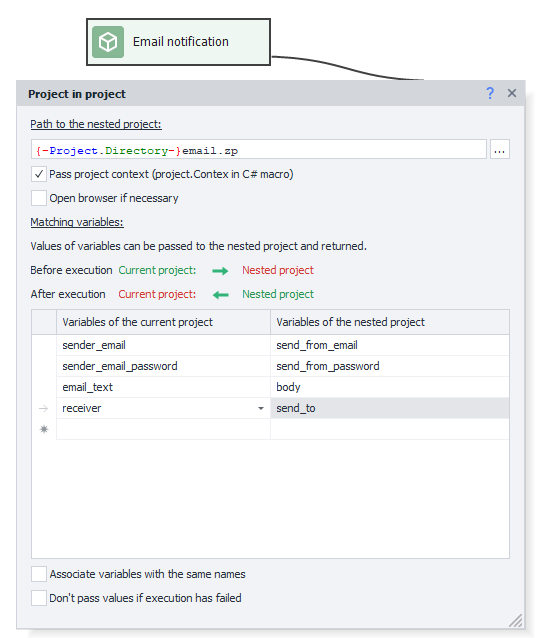Screen dimensions: 542x638
Task: Select the email_text variable cell
Action: click(x=163, y=387)
